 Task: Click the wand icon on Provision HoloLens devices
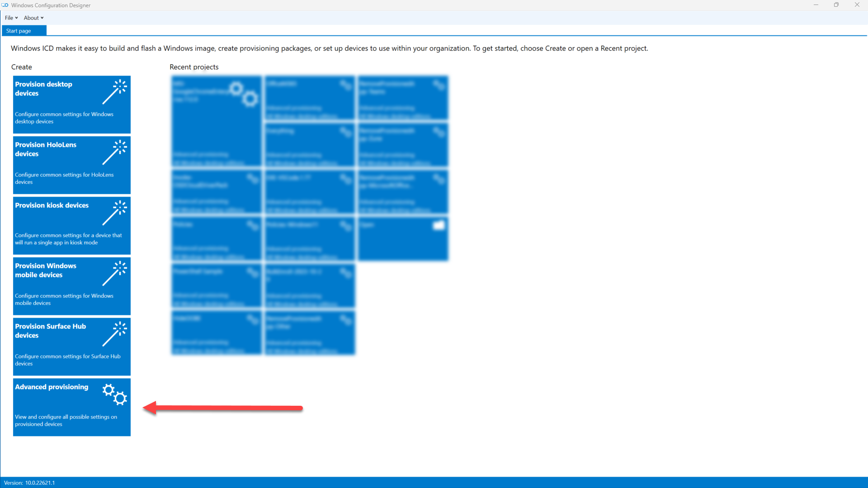(x=114, y=152)
